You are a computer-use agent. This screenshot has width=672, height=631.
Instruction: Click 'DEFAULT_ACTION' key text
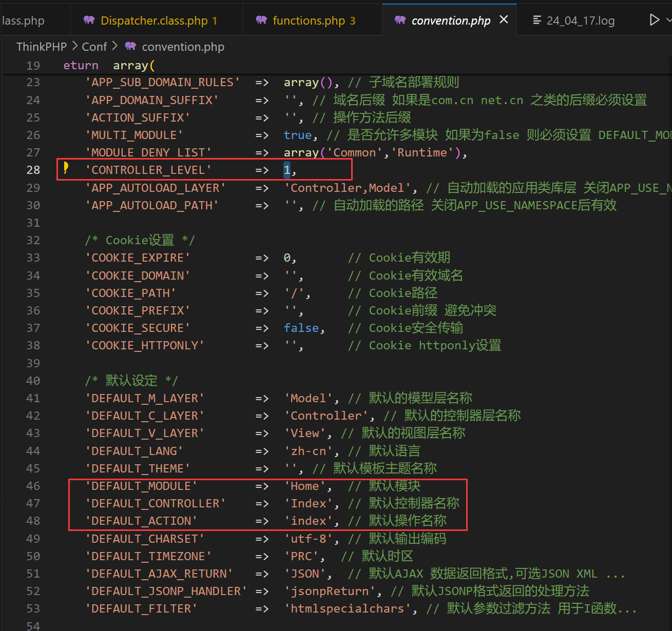(141, 521)
